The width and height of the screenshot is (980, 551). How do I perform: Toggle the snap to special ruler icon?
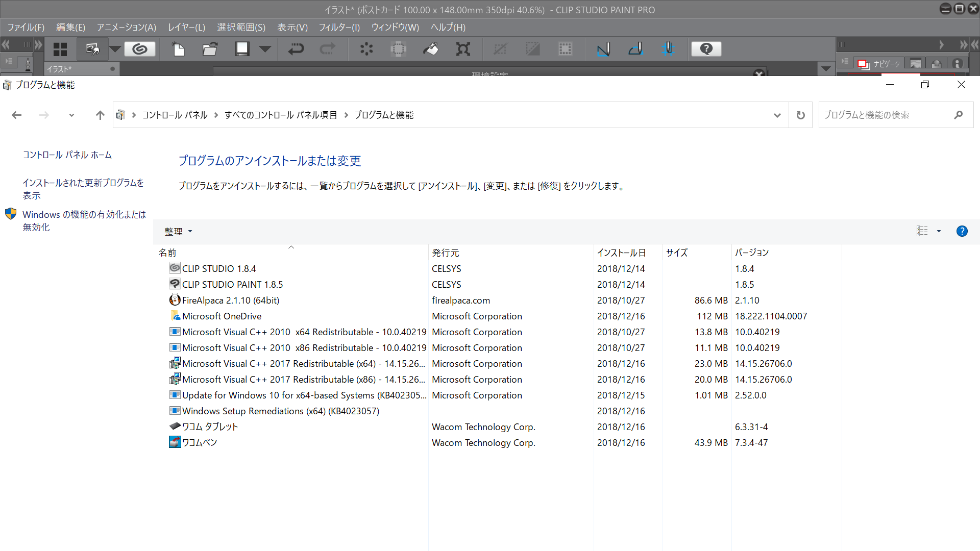pos(635,49)
